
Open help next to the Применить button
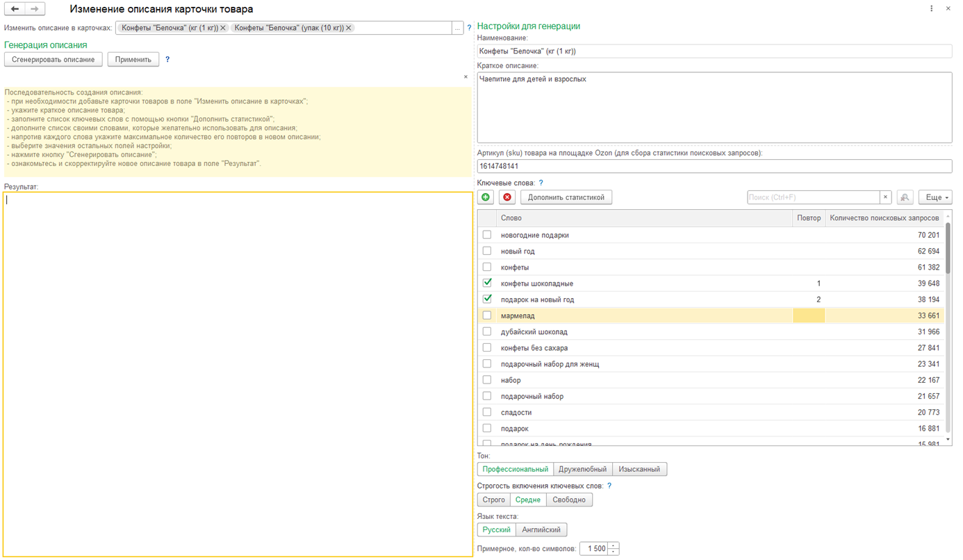[x=167, y=60]
